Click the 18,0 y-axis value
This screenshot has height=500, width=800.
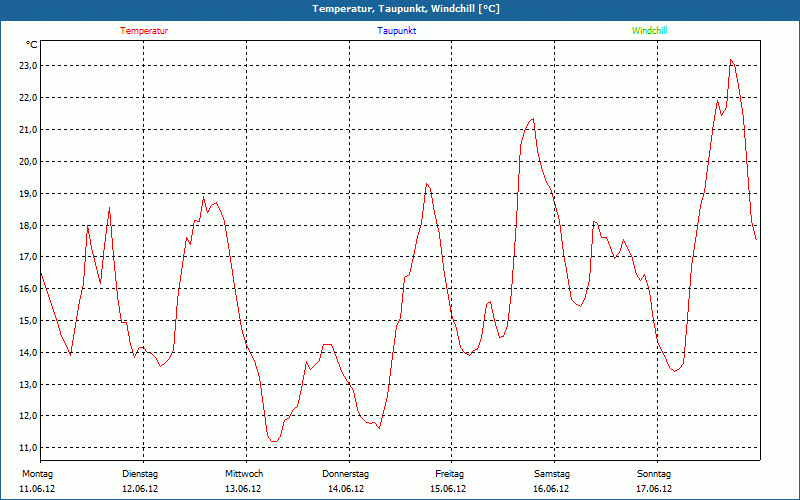tap(28, 225)
